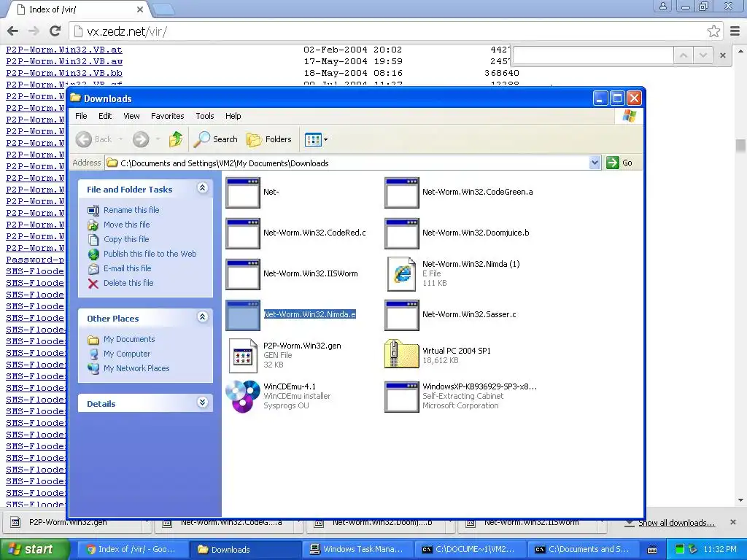747x560 pixels.
Task: Click the Chrome page vertical scrollbar thumb
Action: [x=740, y=146]
